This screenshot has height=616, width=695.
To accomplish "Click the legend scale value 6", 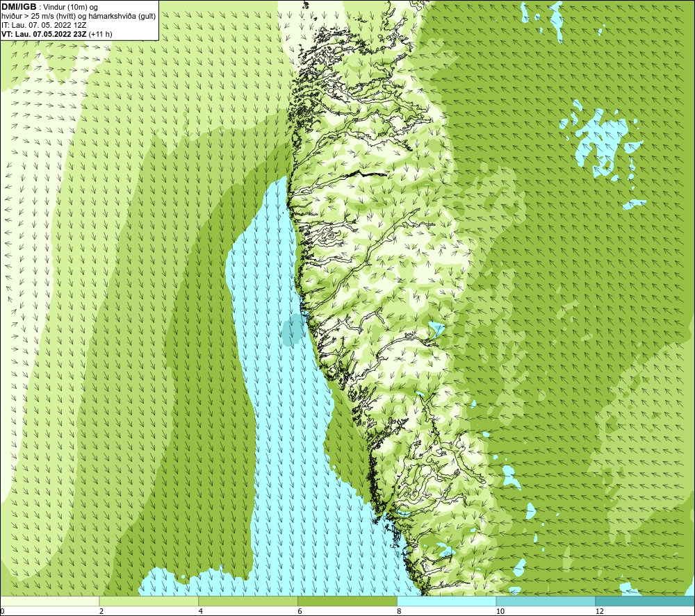I will 300,611.
